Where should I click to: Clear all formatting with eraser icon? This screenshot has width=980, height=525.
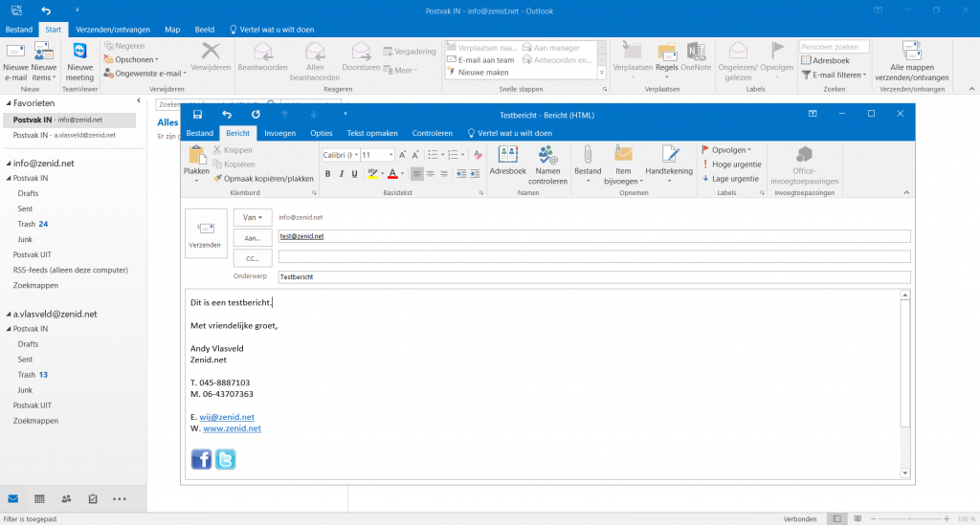(478, 155)
